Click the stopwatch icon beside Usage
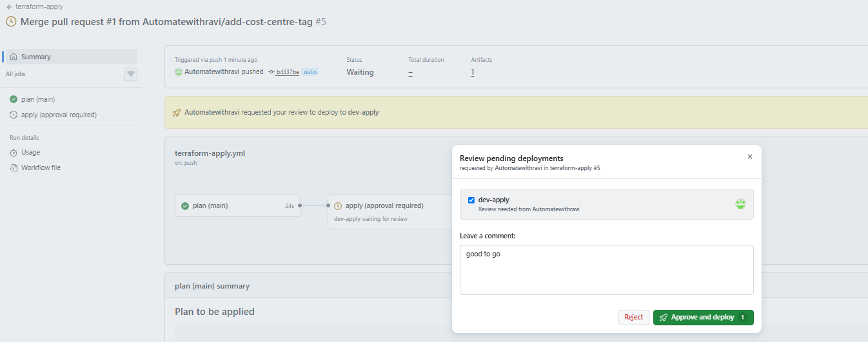This screenshot has width=868, height=342. pos(14,152)
